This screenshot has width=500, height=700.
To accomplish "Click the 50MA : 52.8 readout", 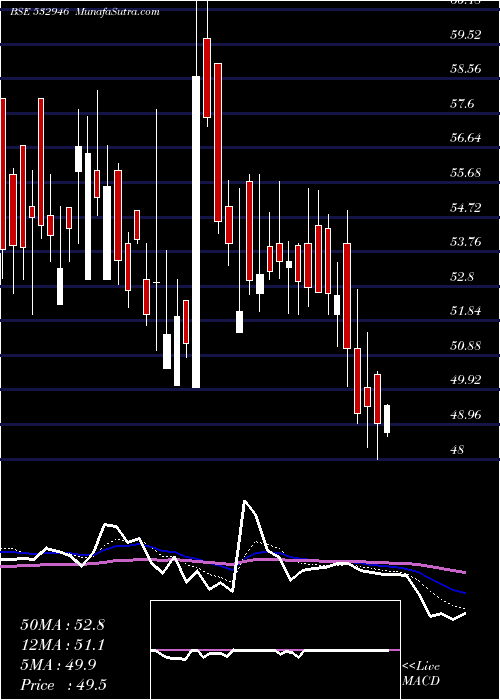I will pyautogui.click(x=62, y=625).
